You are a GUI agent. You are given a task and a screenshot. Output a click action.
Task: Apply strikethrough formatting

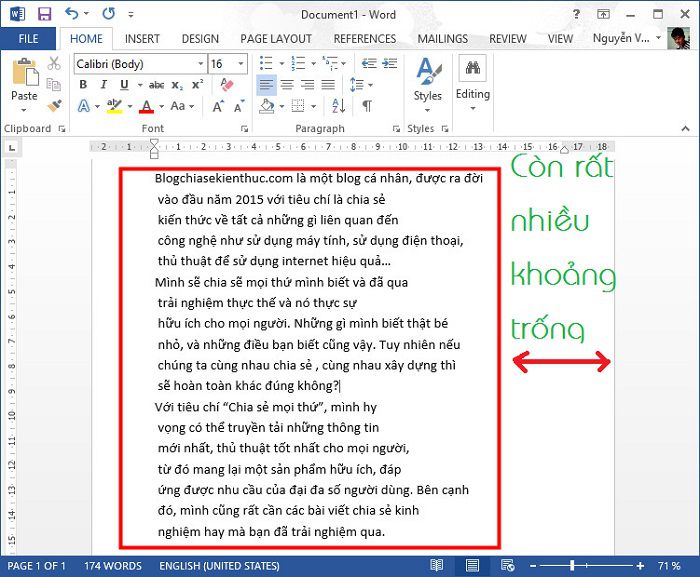click(156, 85)
